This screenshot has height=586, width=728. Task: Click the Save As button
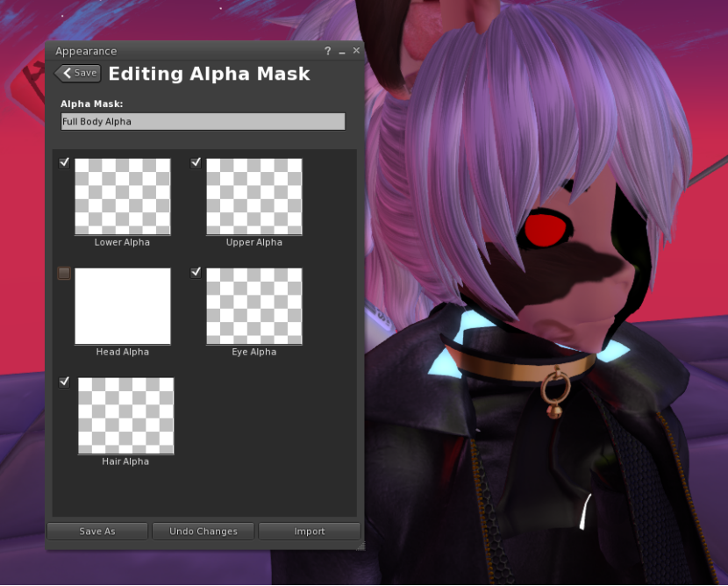[x=97, y=532]
